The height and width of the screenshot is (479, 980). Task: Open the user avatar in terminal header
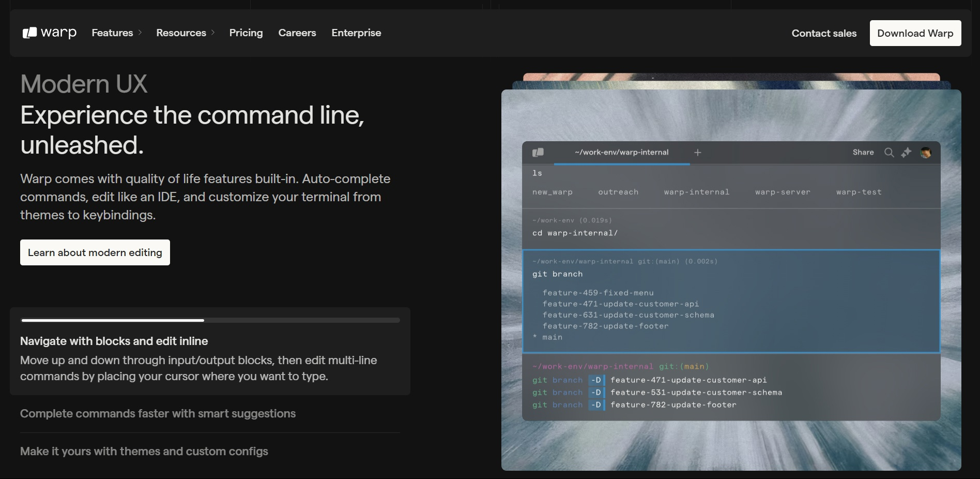926,152
